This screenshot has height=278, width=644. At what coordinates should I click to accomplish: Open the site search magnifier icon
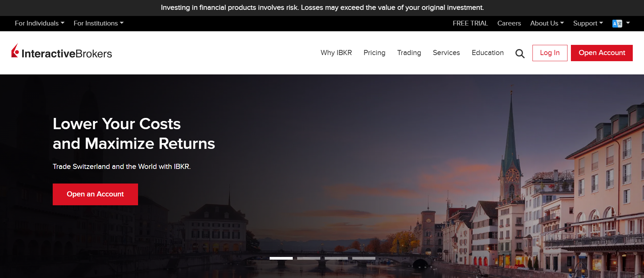(520, 53)
